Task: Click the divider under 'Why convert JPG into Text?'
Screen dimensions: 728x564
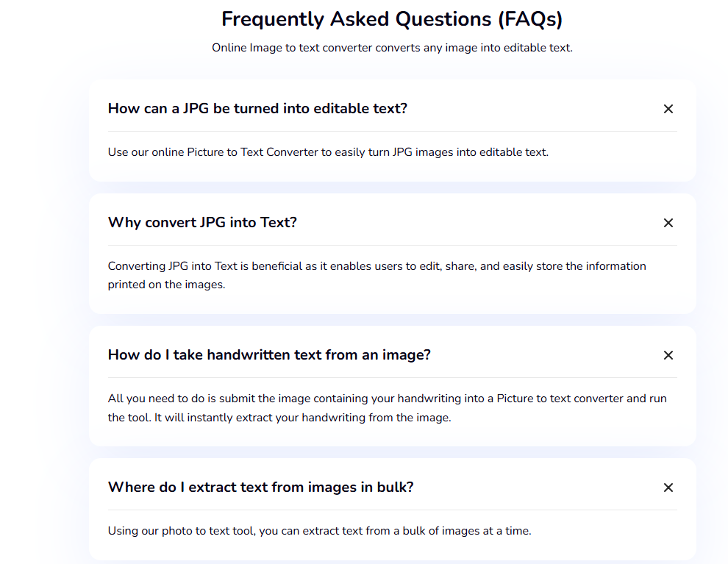Action: (393, 245)
